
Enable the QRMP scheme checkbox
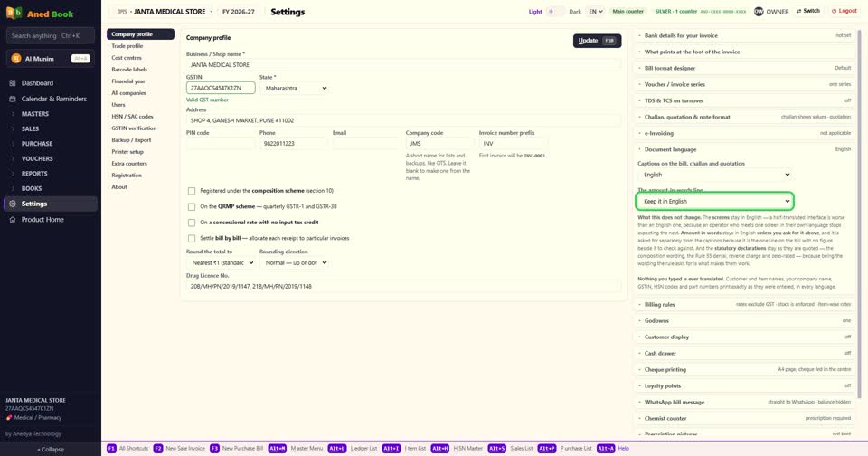point(192,206)
